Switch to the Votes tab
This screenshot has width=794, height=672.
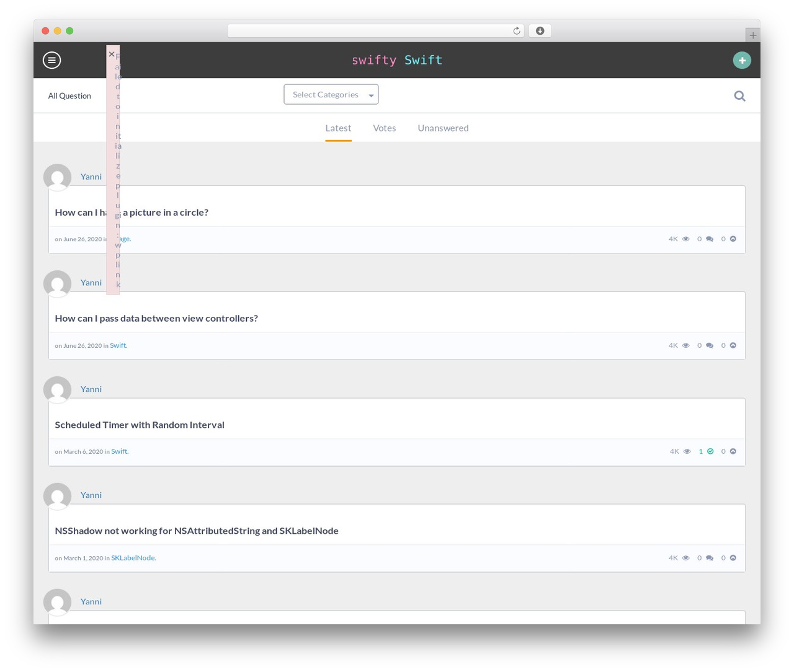385,128
